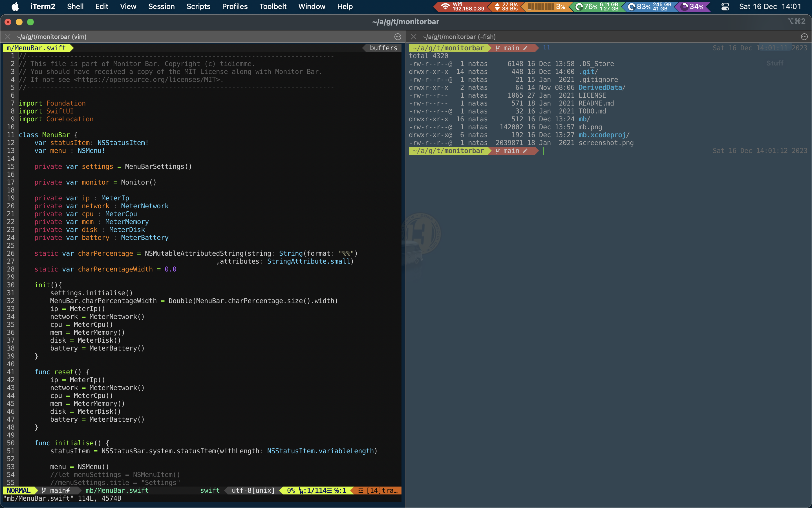Close the fish pane with its X icon
Screen dimensions: 812x508
(x=413, y=37)
